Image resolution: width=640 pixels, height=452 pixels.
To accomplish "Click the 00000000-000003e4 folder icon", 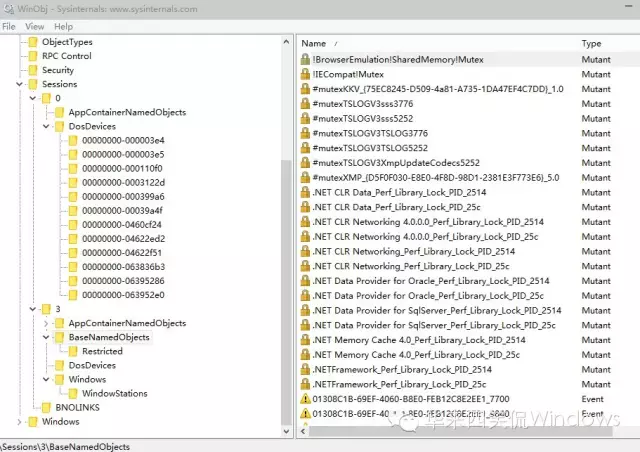I will (x=73, y=140).
